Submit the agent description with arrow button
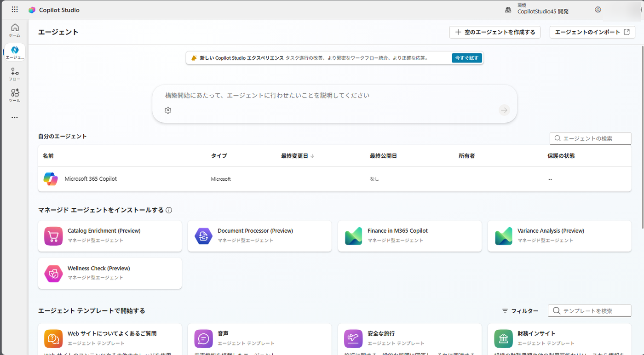The height and width of the screenshot is (355, 644). (x=504, y=110)
